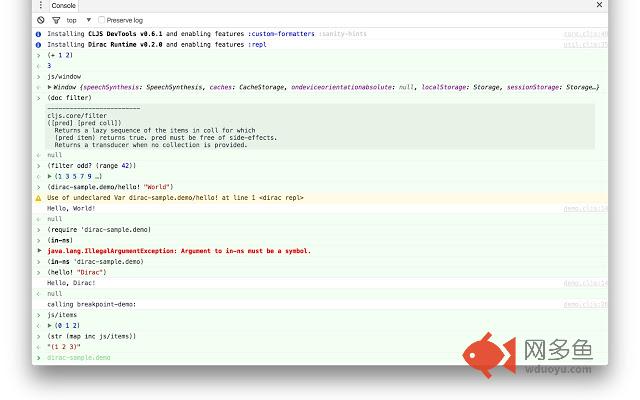Screen dimensions: 640x400
Task: Select the (doc filter) command line
Action: tap(69, 98)
